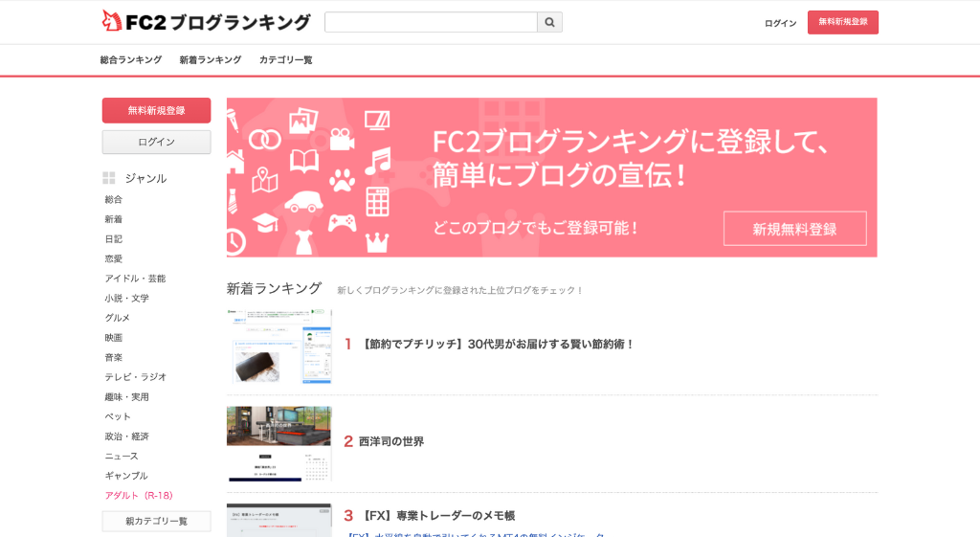Click the 親カテゴリ一覧 button
Viewport: 980px width, 537px height.
156,522
